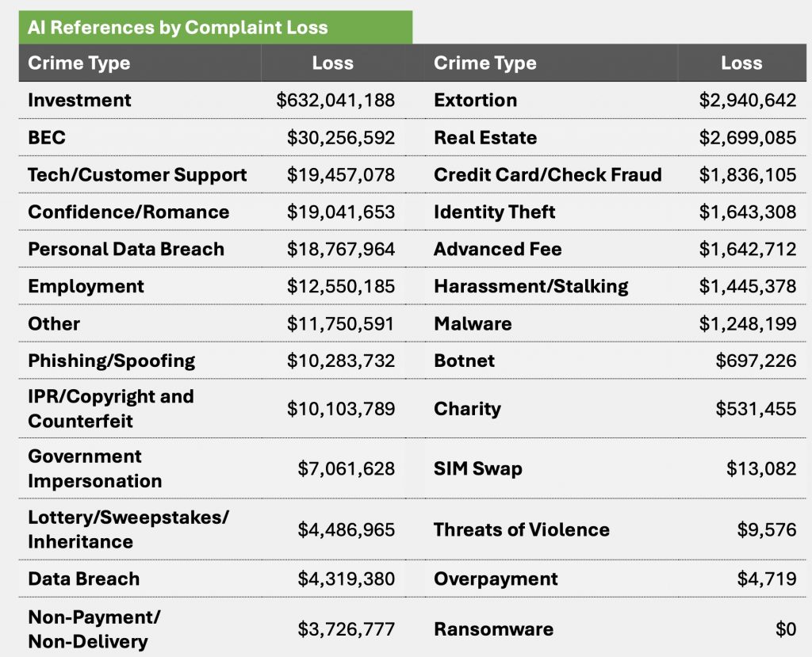This screenshot has height=657, width=812.
Task: Click the Tech/Customer Support entry
Action: tap(137, 175)
